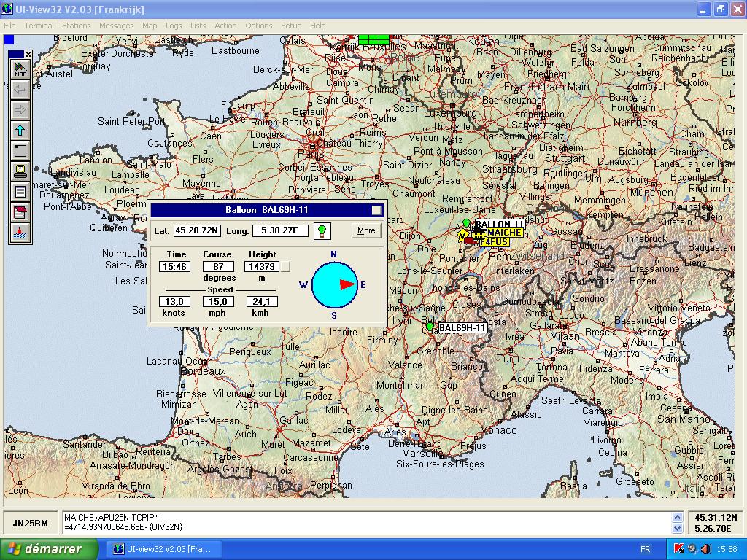Click the F4FUS station label
The height and width of the screenshot is (560, 747).
coord(495,242)
